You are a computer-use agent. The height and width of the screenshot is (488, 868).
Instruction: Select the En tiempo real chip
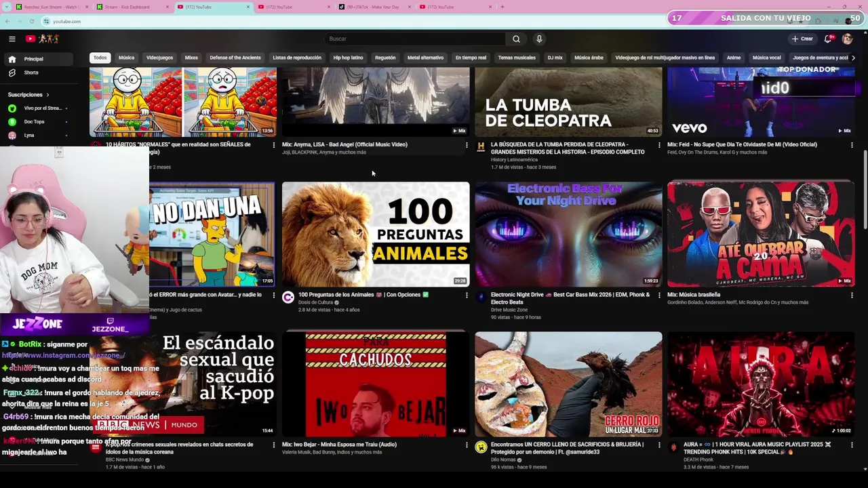click(471, 58)
